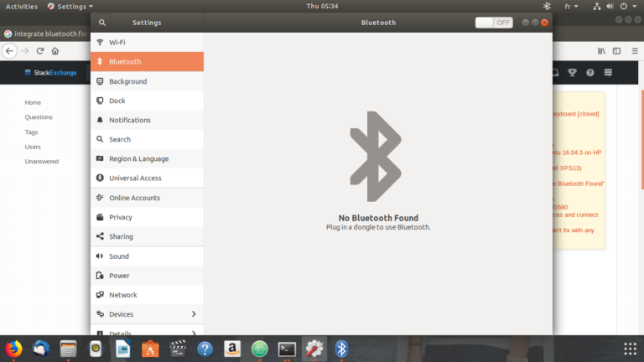Expand the Details submenu chevron

tap(194, 333)
